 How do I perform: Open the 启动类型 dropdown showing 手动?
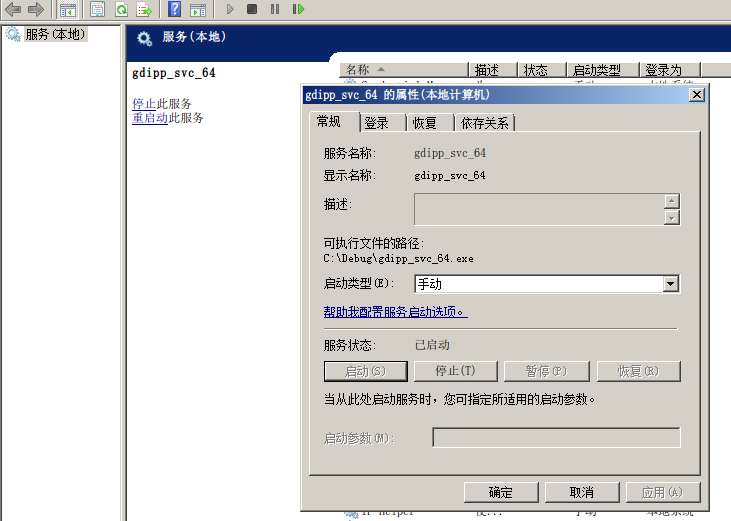pyautogui.click(x=547, y=284)
